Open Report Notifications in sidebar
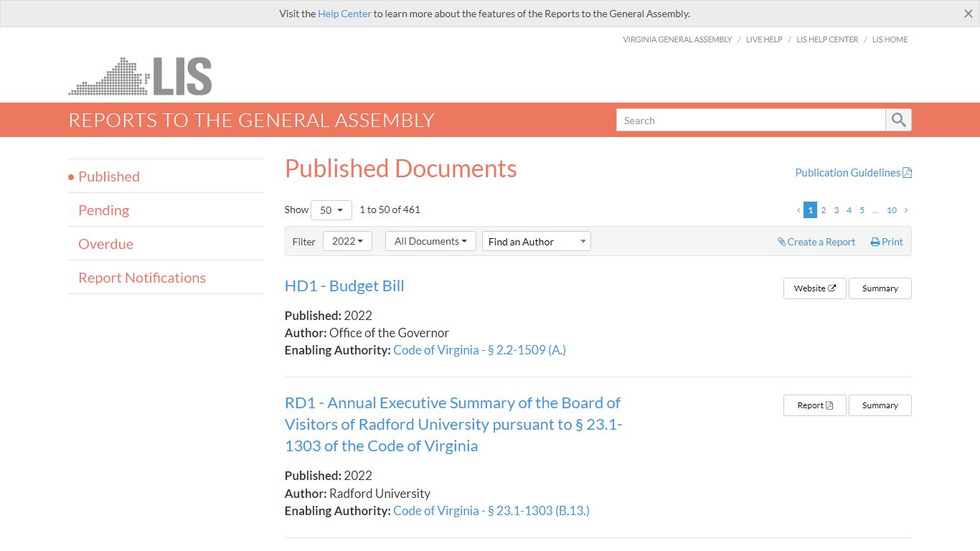This screenshot has width=980, height=551. 142,278
